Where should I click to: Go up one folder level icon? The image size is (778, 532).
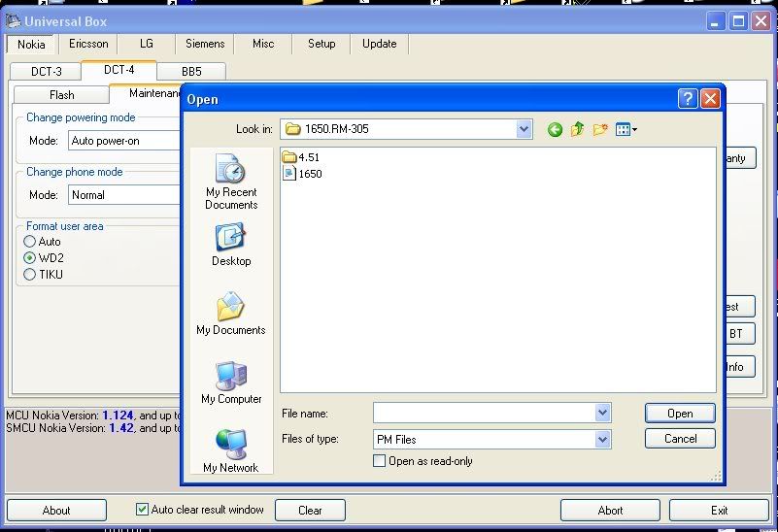577,130
